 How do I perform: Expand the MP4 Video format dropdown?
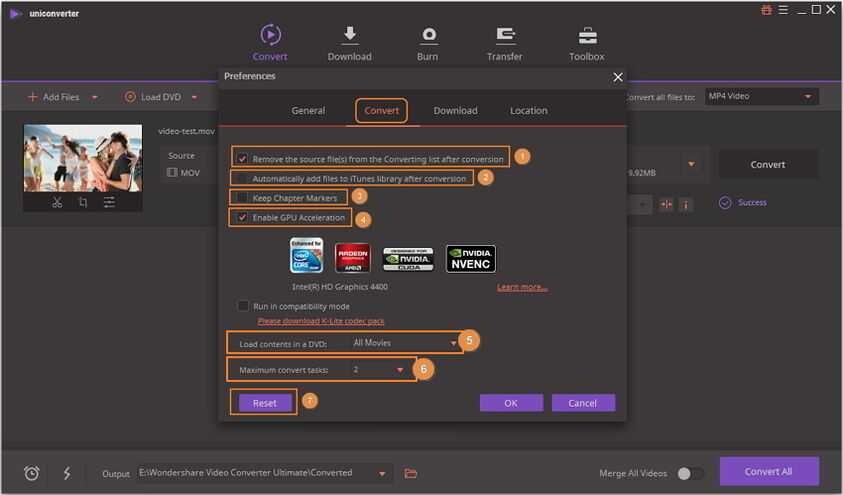tap(807, 97)
